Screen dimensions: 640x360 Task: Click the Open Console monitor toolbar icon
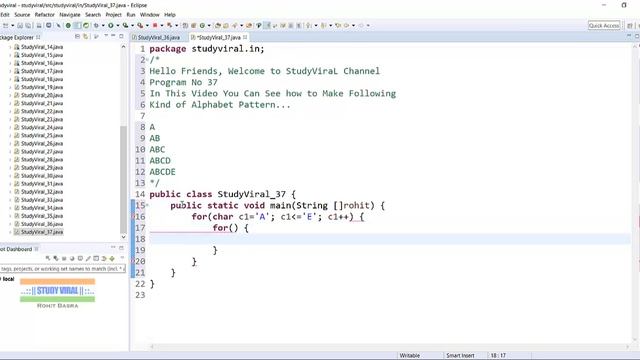(49, 25)
